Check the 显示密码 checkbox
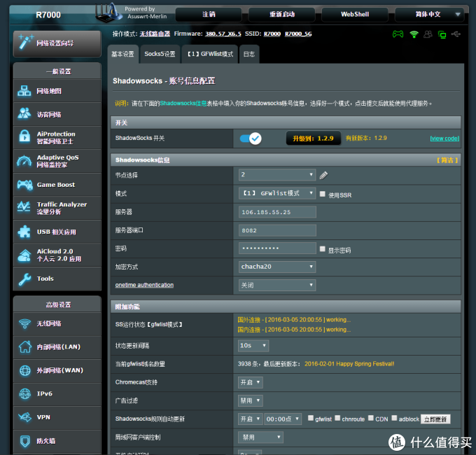476x455 pixels. (x=322, y=249)
